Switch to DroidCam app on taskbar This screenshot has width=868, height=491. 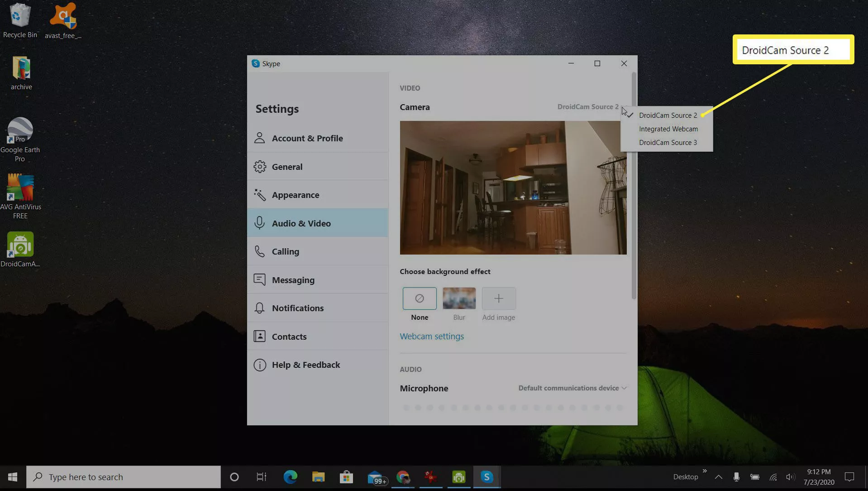(x=459, y=477)
